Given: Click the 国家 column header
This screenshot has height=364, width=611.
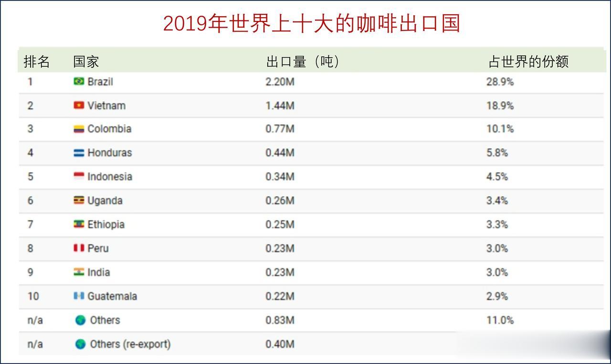Looking at the screenshot, I should click(x=86, y=62).
